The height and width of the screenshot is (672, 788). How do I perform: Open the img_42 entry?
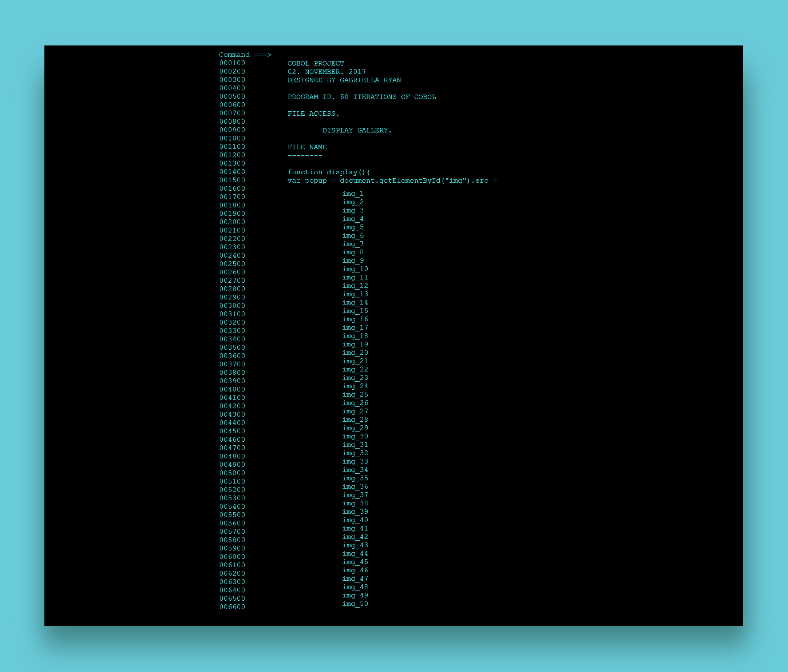coord(355,537)
